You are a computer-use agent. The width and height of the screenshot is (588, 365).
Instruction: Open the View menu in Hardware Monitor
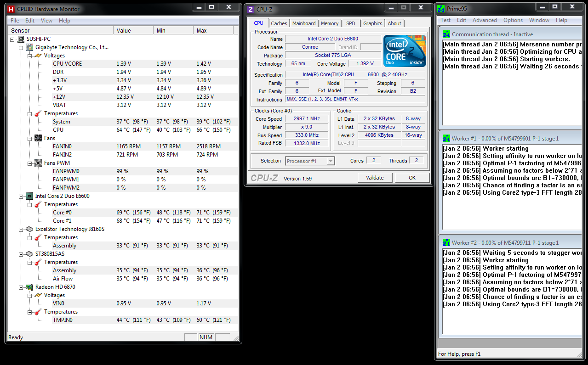coord(46,21)
